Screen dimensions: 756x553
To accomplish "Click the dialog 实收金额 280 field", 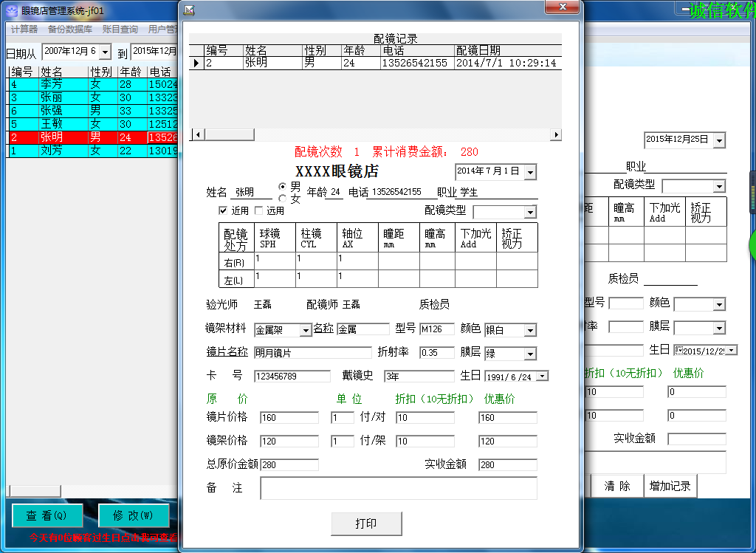I will click(508, 464).
